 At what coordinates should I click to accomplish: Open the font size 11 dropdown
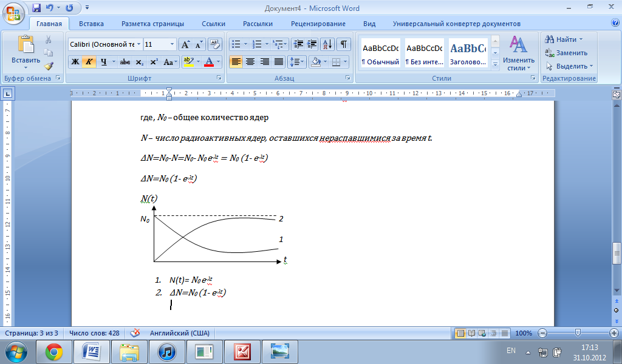172,44
